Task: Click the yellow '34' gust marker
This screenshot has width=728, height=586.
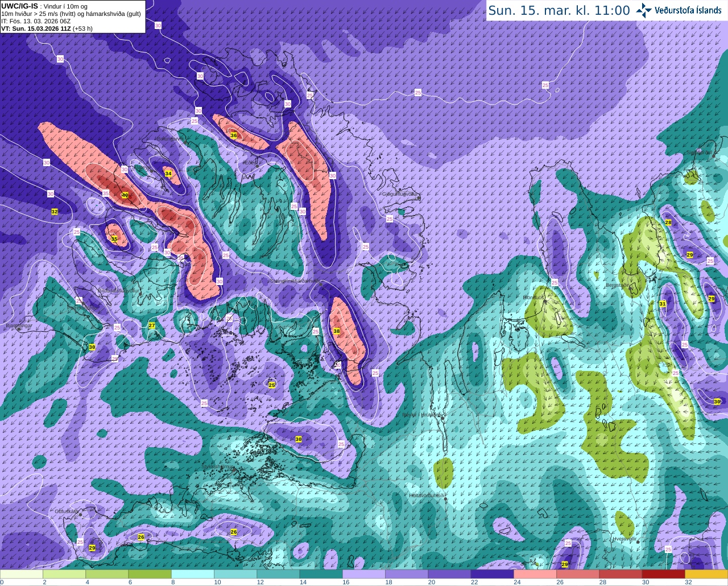Action: 168,174
